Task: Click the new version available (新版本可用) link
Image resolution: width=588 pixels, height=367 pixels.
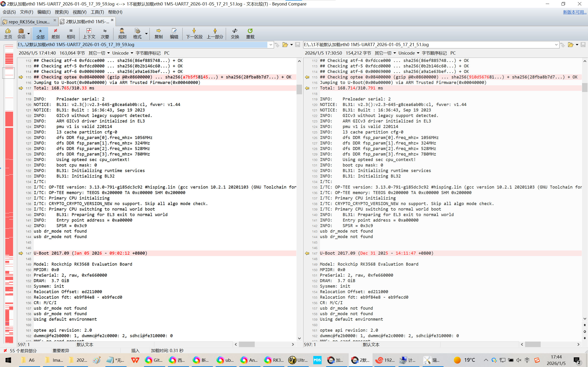Action: pyautogui.click(x=574, y=12)
